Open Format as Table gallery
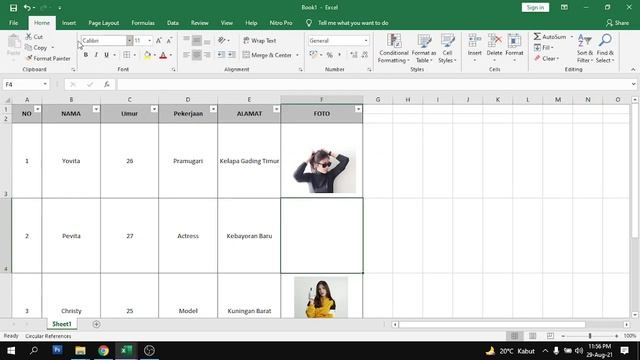Viewport: 640px width, 360px height. 424,48
